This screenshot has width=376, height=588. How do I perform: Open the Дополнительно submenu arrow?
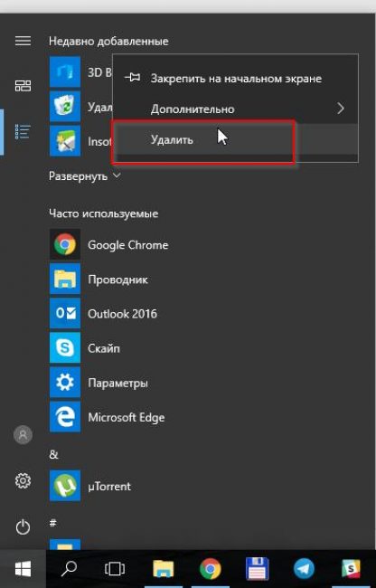tap(341, 109)
